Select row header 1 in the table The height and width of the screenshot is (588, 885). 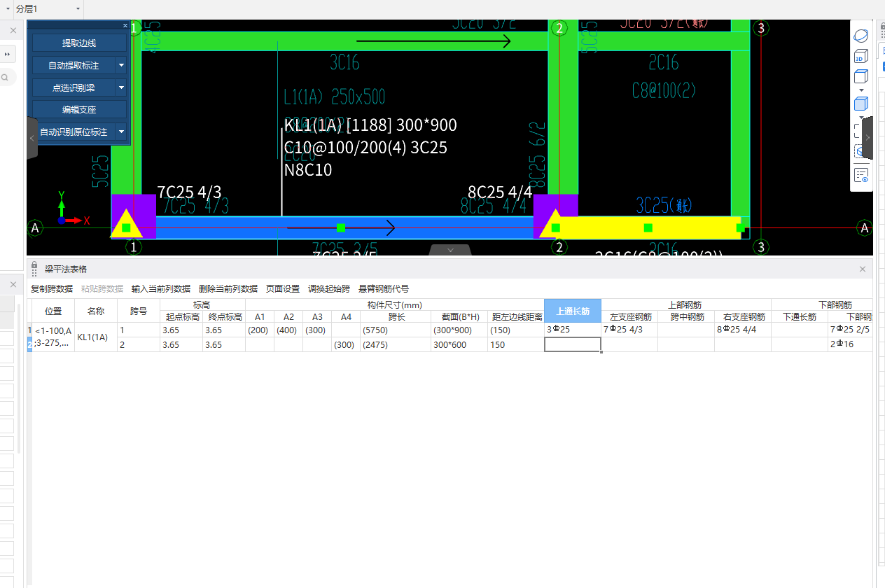[x=29, y=330]
